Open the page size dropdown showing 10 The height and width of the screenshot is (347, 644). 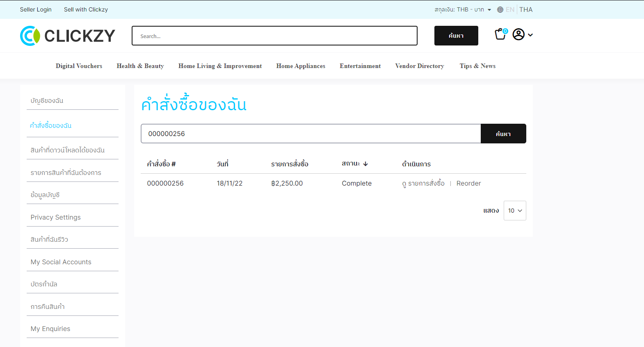515,211
